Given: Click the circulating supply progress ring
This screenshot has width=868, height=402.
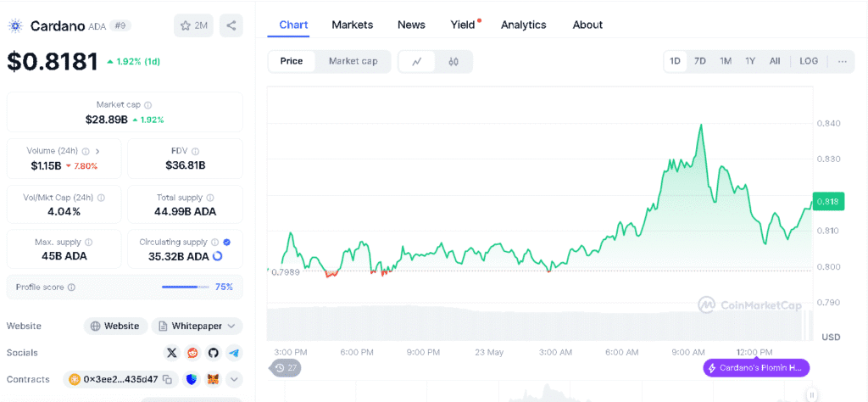Looking at the screenshot, I should point(218,256).
